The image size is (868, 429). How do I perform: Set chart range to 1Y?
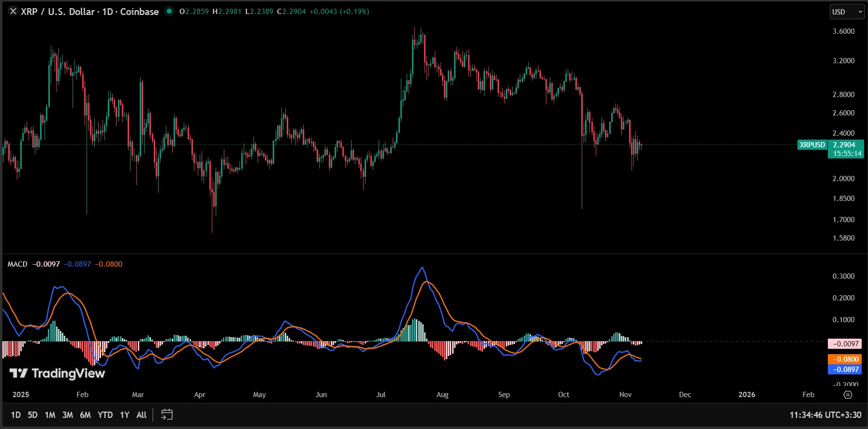[x=125, y=415]
